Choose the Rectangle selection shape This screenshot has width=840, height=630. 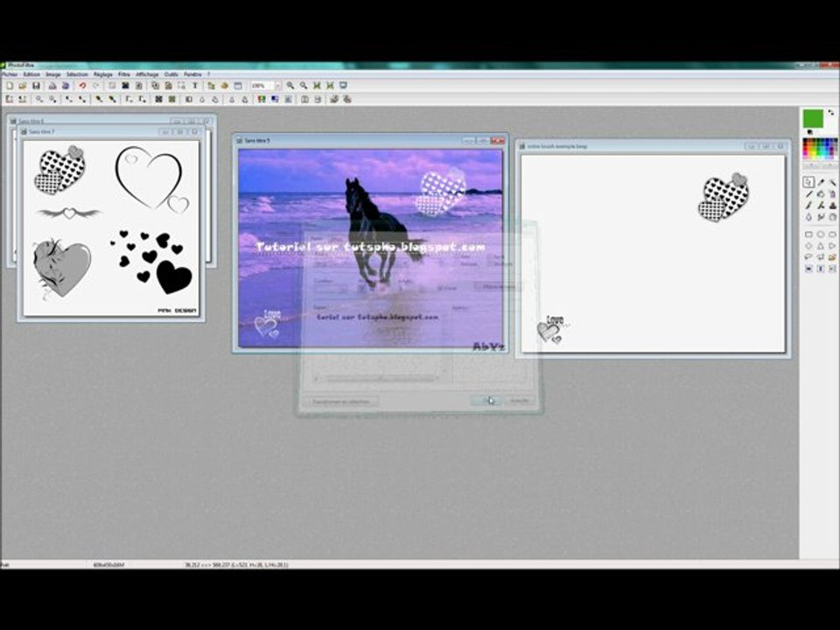[808, 234]
